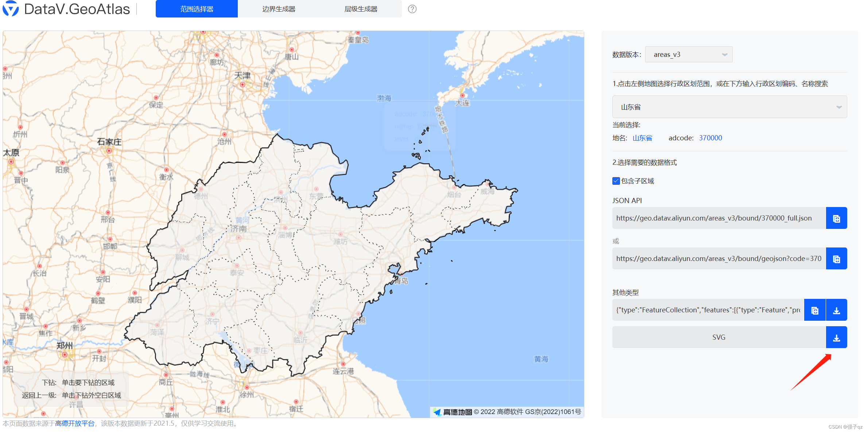Screen dimensions: 868x433
Task: Switch to the 层级生成器 tab
Action: (x=361, y=9)
